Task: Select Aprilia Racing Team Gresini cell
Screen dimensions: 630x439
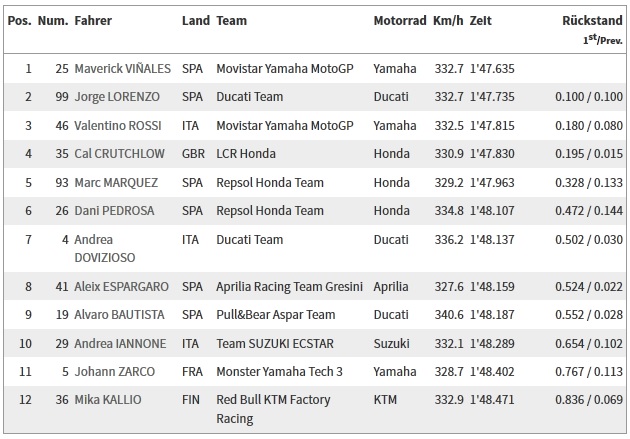Action: click(289, 286)
